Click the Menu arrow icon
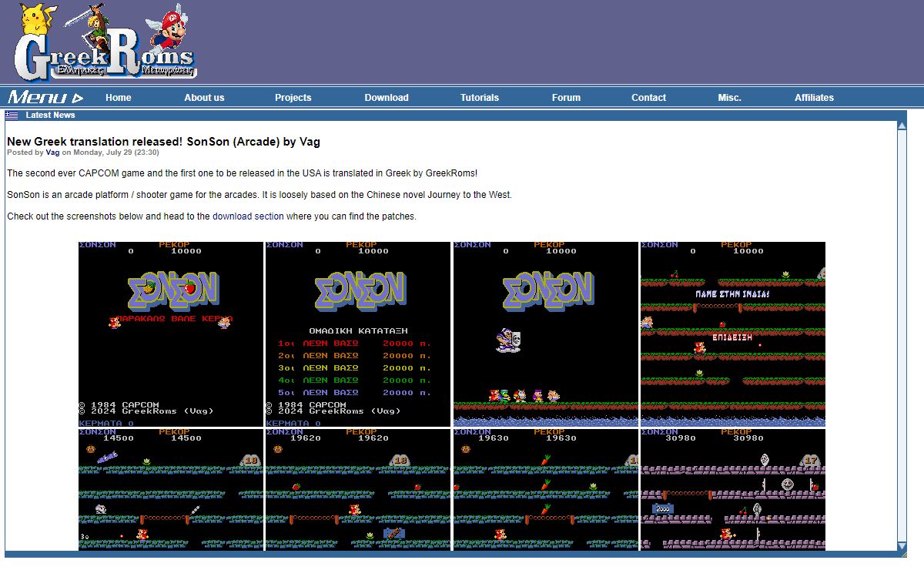 coord(77,98)
